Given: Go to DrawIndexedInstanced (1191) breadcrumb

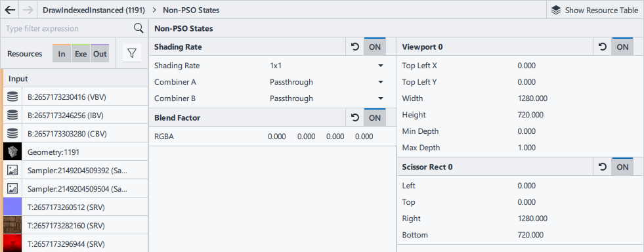Looking at the screenshot, I should pos(94,10).
